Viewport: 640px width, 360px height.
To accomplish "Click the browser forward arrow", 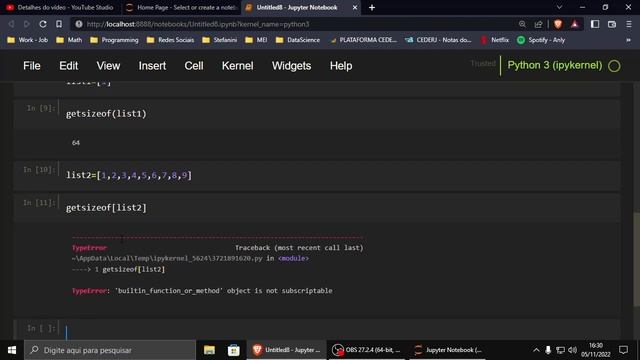I will click(x=27, y=24).
